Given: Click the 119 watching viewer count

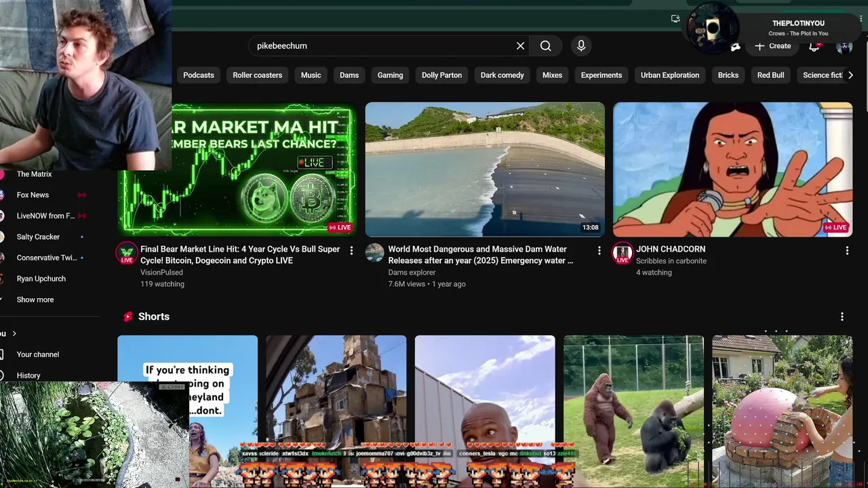Looking at the screenshot, I should [x=162, y=284].
